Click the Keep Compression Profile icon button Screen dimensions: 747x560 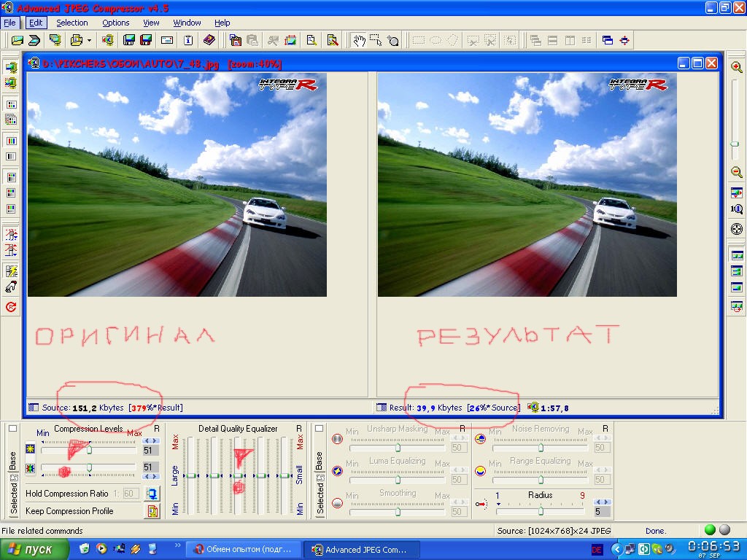152,511
